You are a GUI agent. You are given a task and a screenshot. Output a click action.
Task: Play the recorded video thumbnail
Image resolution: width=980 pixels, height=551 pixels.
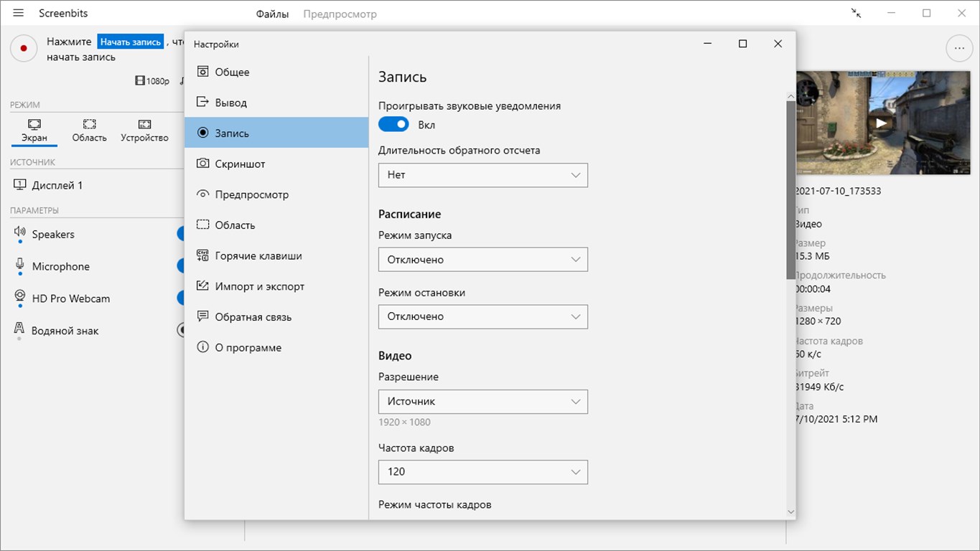click(882, 123)
